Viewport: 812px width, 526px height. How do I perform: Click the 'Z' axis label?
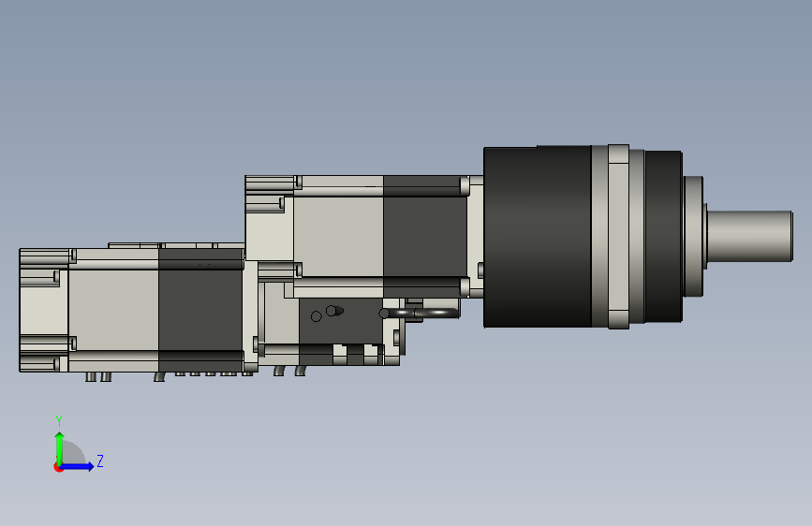[x=100, y=460]
